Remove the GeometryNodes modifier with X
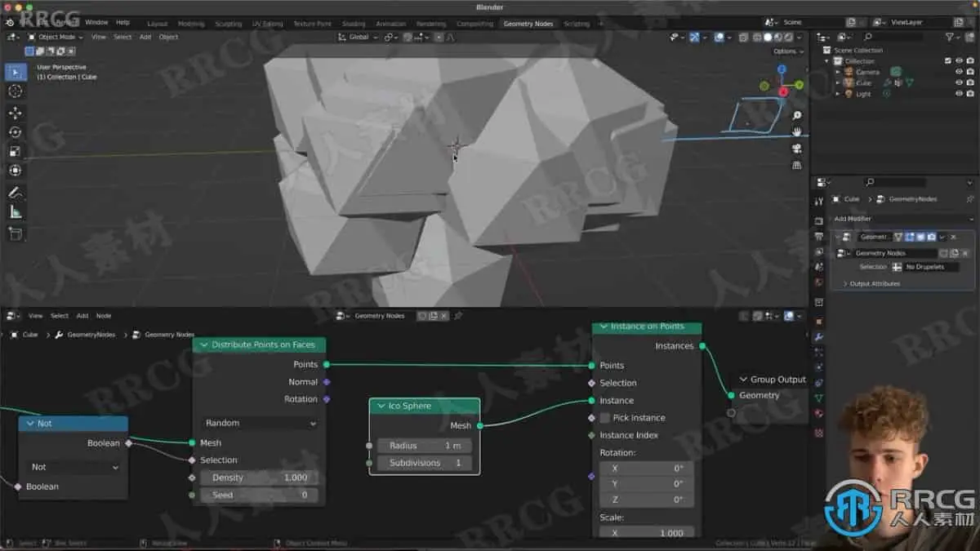The height and width of the screenshot is (551, 980). (x=953, y=237)
